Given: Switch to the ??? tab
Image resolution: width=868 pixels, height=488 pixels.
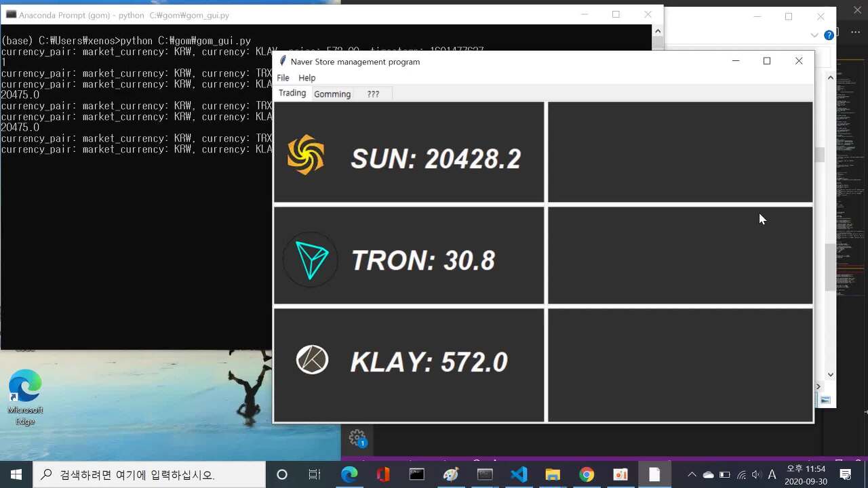Looking at the screenshot, I should click(373, 94).
